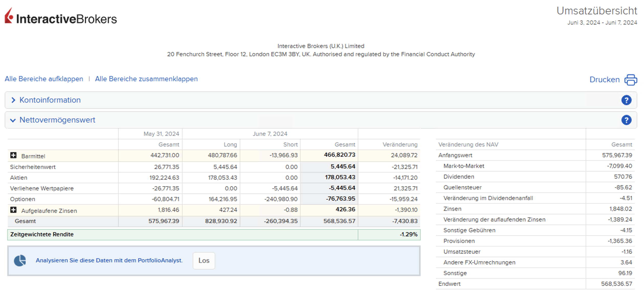
Task: Click the printer icon
Action: point(631,80)
